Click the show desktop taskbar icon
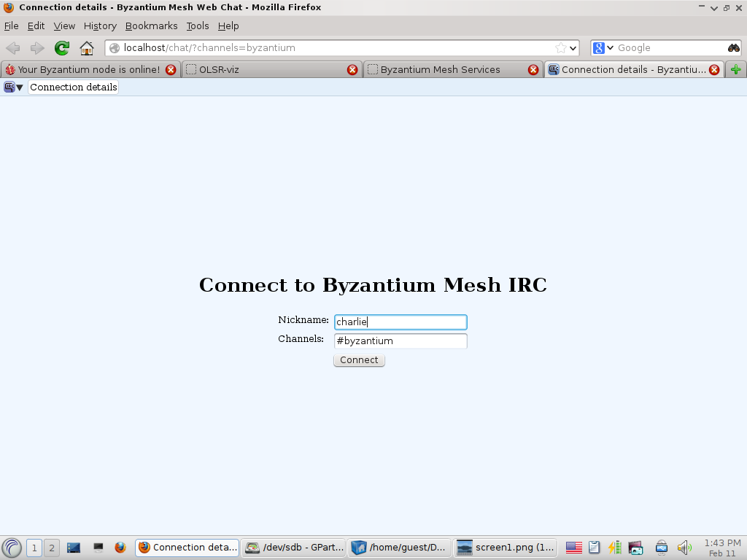747x560 pixels. (74, 548)
